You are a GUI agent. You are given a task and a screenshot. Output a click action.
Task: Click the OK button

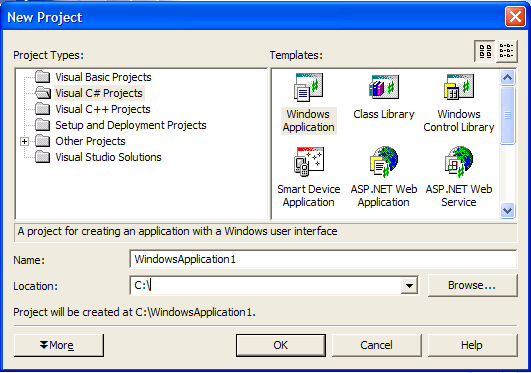point(281,345)
